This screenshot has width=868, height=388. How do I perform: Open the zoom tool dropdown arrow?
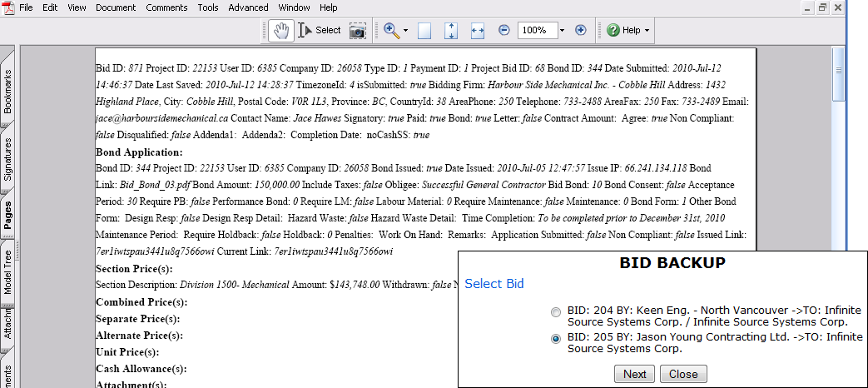[x=405, y=30]
